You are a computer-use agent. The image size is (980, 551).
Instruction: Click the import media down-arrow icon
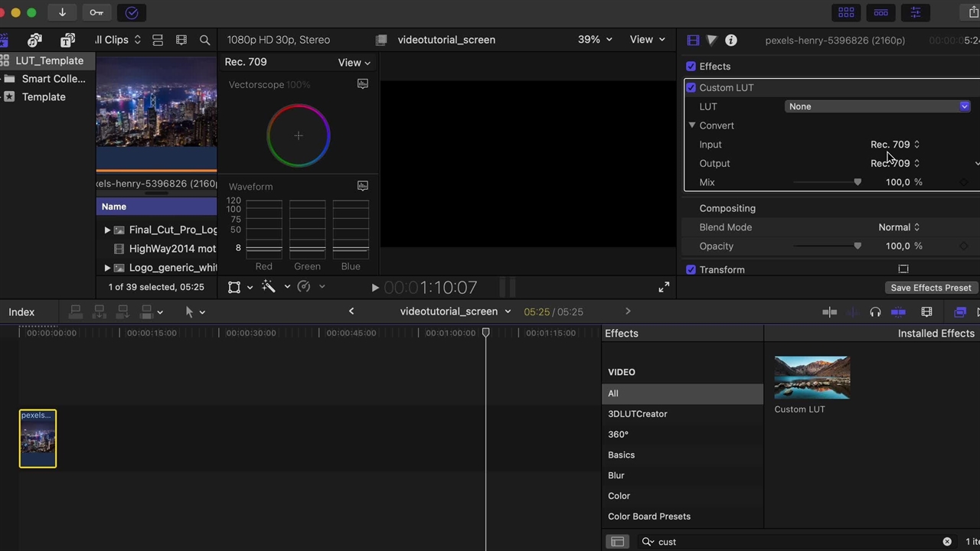62,12
